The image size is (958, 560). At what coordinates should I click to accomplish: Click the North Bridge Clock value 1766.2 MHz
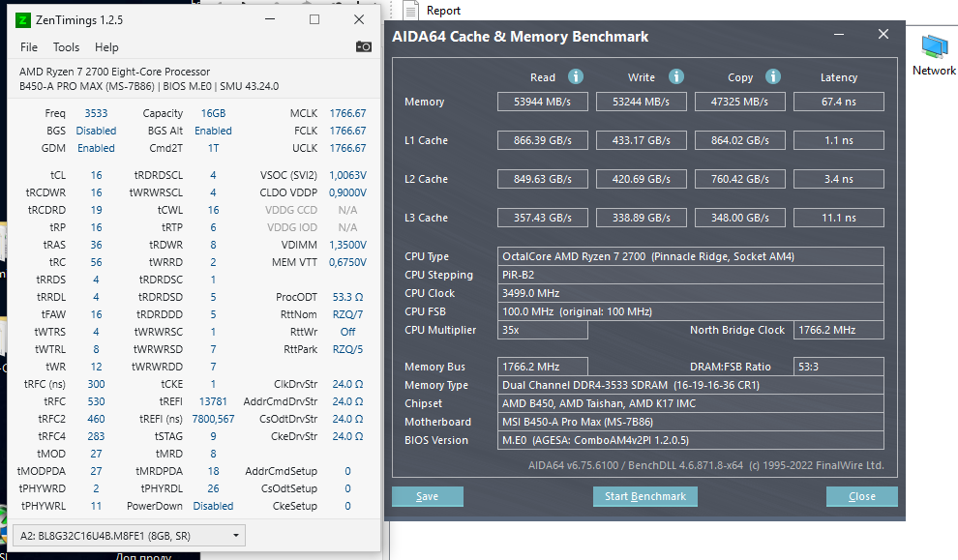[x=839, y=330]
